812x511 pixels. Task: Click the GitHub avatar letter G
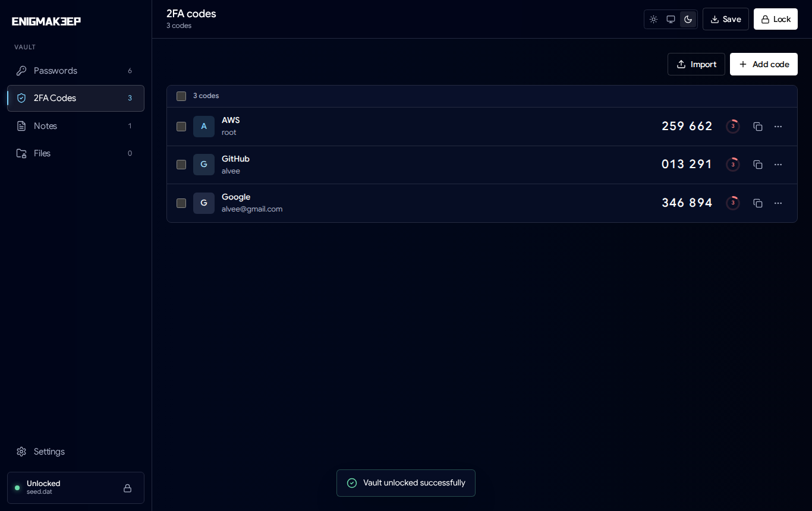point(204,165)
